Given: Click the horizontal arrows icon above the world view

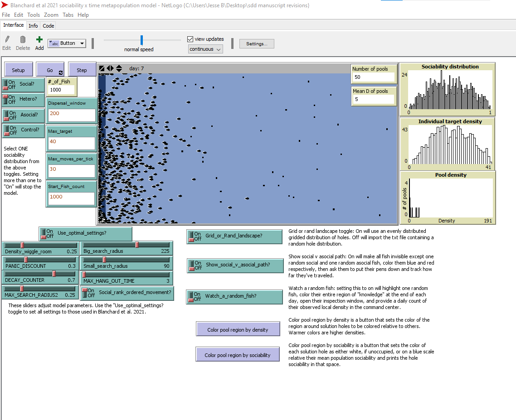Looking at the screenshot, I should [x=110, y=68].
